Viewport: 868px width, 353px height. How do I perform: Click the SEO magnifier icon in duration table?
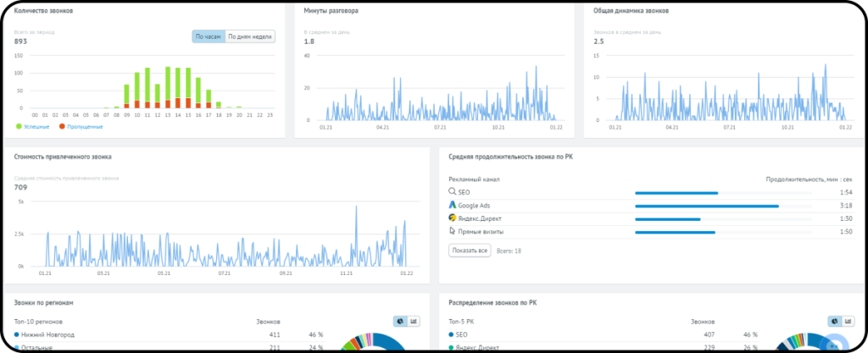click(453, 191)
